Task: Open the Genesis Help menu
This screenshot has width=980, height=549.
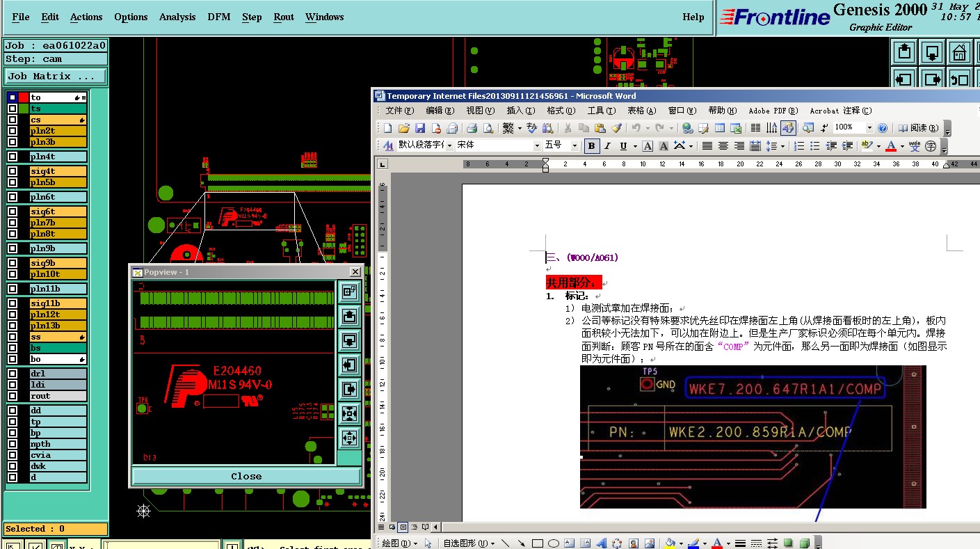Action: point(693,17)
